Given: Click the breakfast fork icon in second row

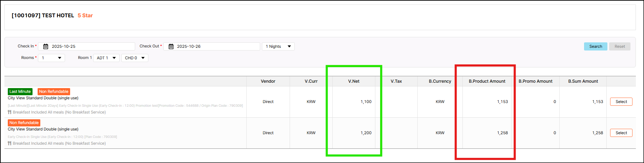Looking at the screenshot, I should point(9,143).
